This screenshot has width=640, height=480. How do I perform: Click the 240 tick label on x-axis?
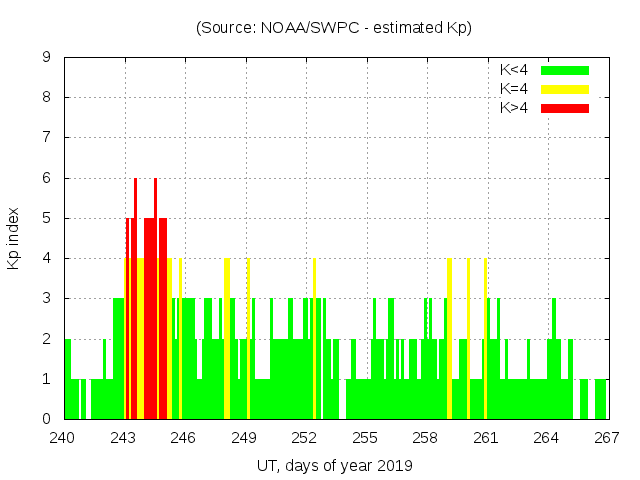pos(63,438)
